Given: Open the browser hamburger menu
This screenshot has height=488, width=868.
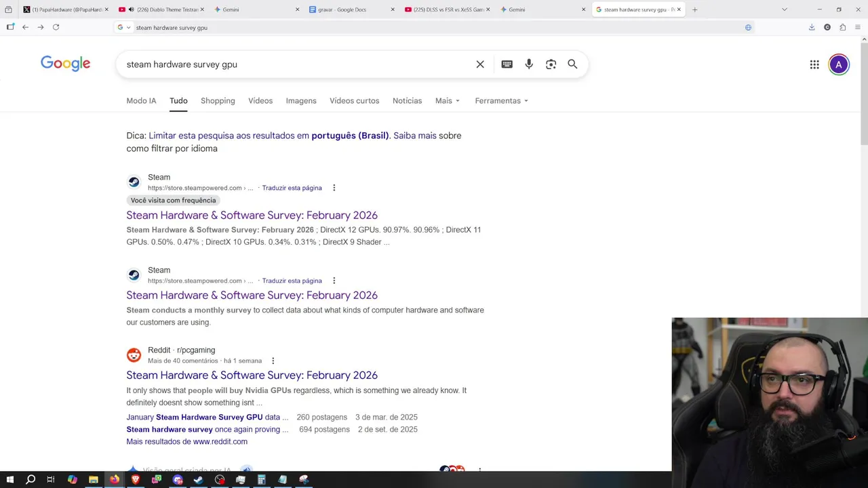Looking at the screenshot, I should click(858, 27).
